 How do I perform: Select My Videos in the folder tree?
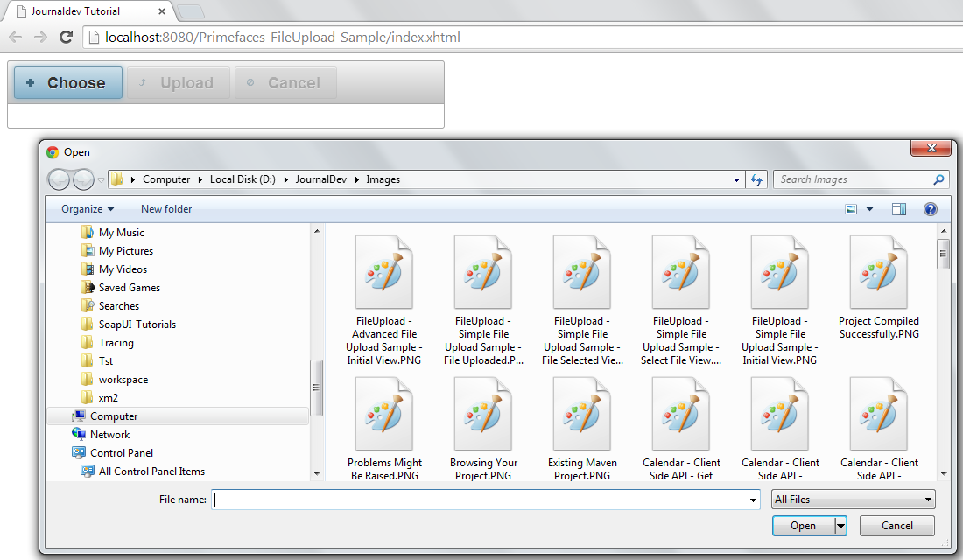coord(123,269)
